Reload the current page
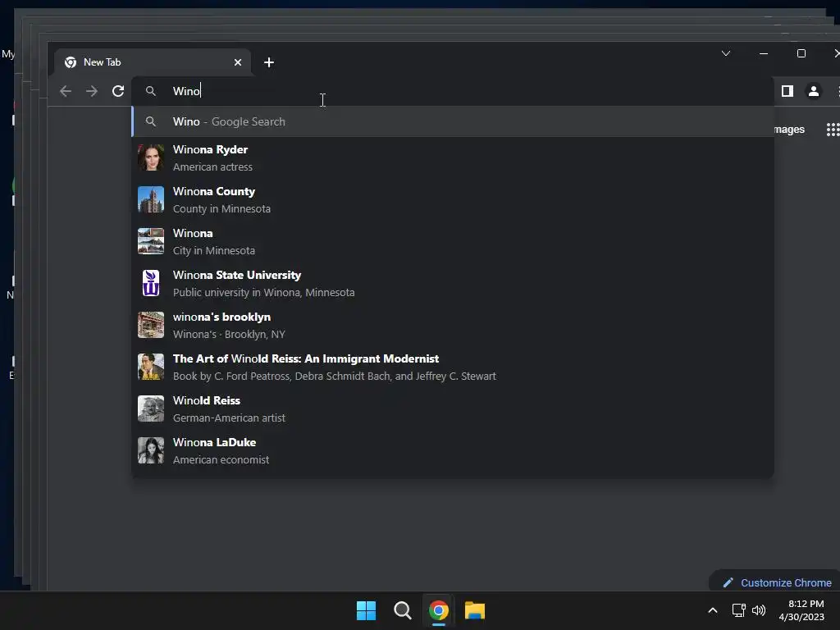This screenshot has height=630, width=840. click(x=118, y=91)
